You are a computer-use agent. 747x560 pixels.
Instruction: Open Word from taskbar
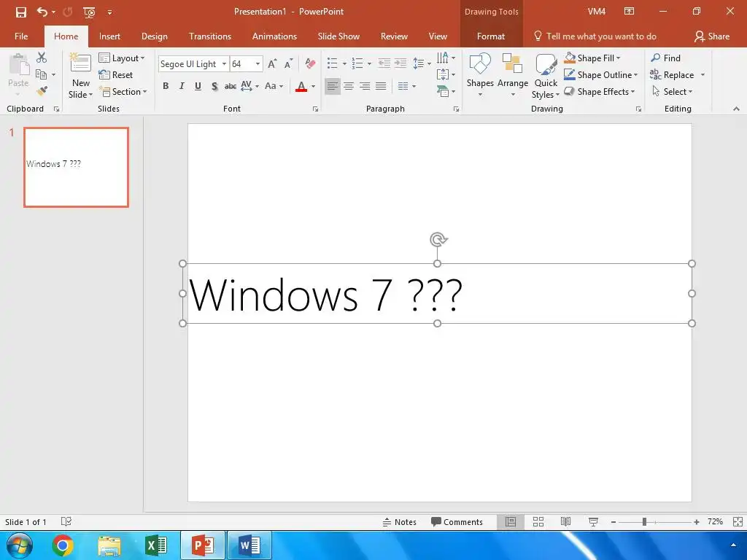click(249, 545)
